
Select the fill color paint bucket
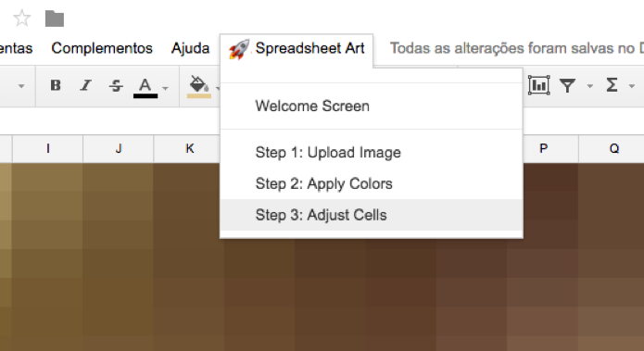coord(199,87)
